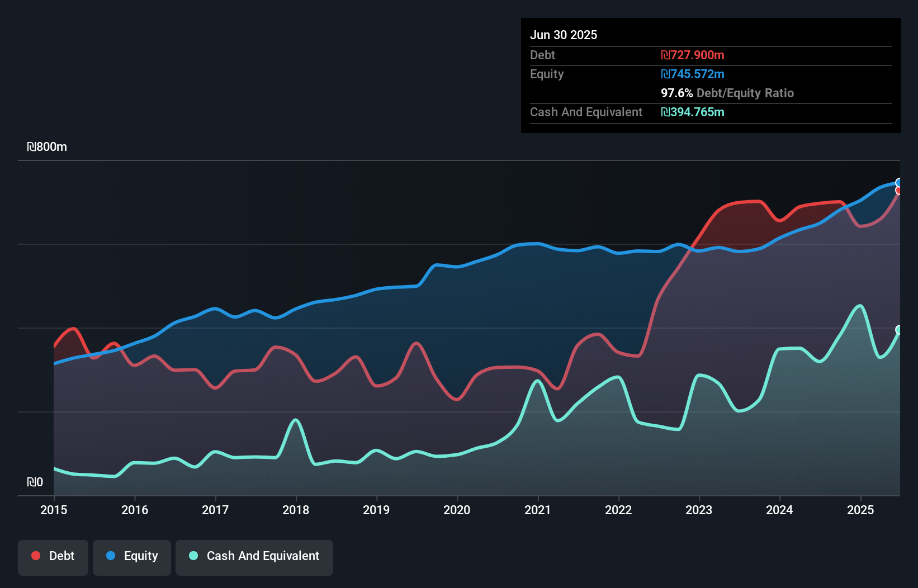
Task: Click the teal Cash legend dot
Action: pos(193,556)
